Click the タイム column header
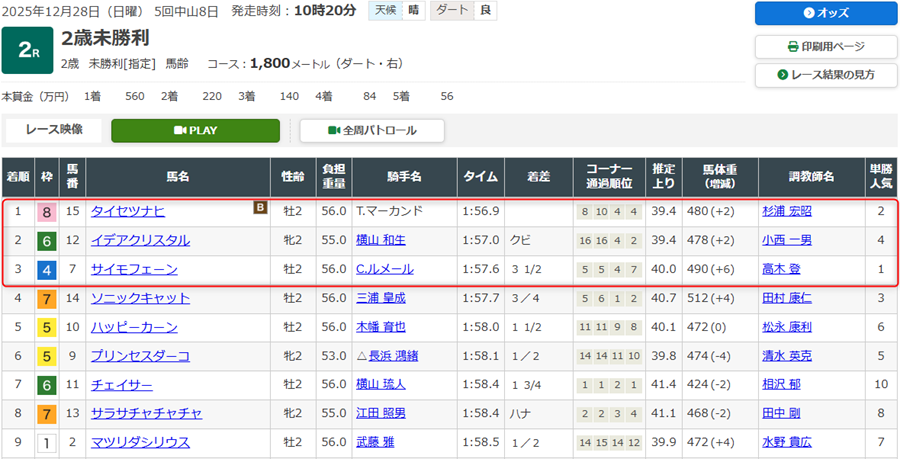This screenshot has width=900, height=459. (x=481, y=177)
